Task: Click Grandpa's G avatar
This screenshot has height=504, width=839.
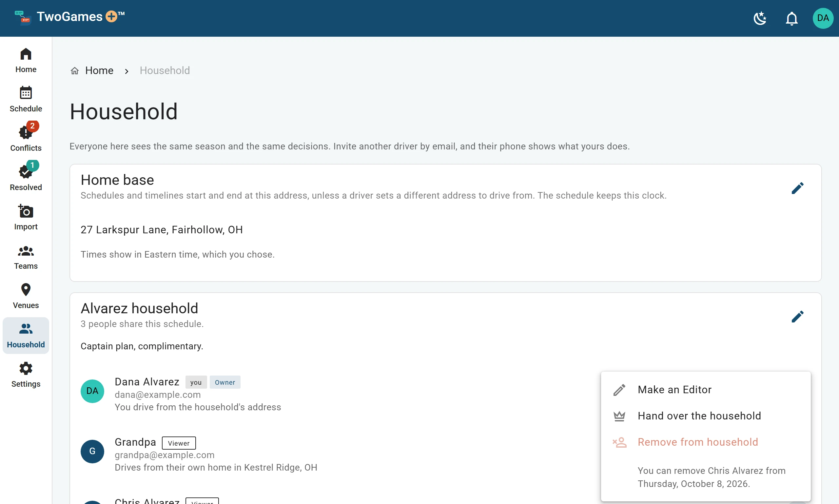Action: point(92,451)
